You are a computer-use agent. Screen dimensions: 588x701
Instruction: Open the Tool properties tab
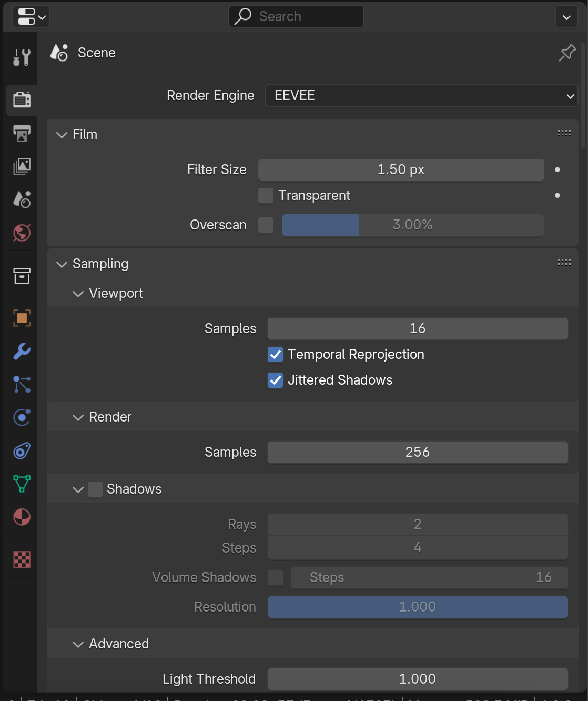point(22,57)
